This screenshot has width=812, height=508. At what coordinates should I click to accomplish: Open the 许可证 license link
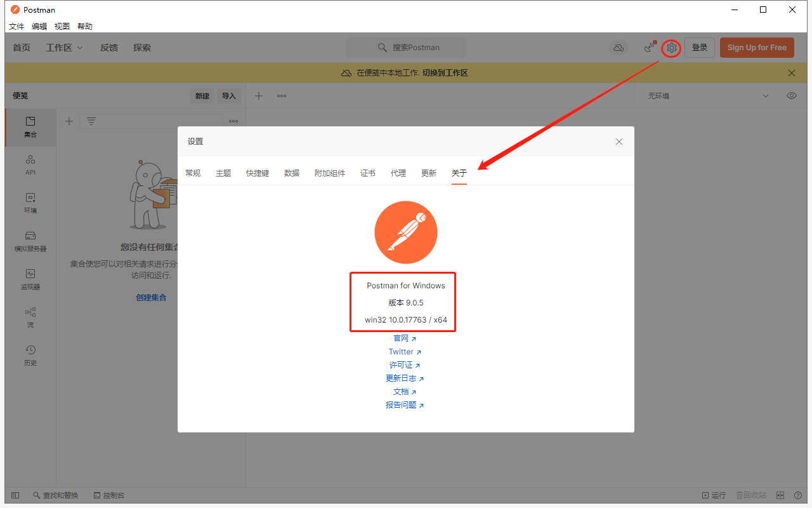[405, 365]
